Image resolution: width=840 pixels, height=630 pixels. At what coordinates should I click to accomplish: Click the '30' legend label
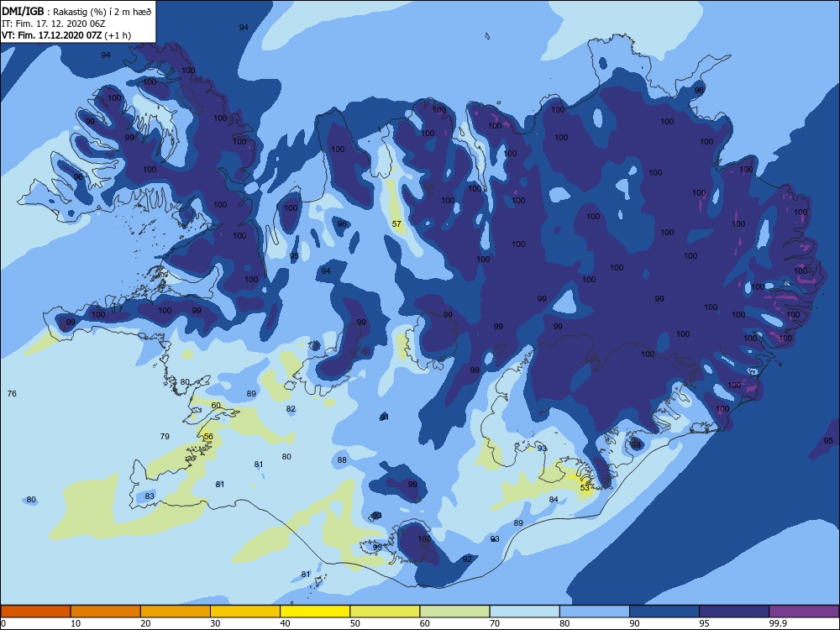point(215,623)
